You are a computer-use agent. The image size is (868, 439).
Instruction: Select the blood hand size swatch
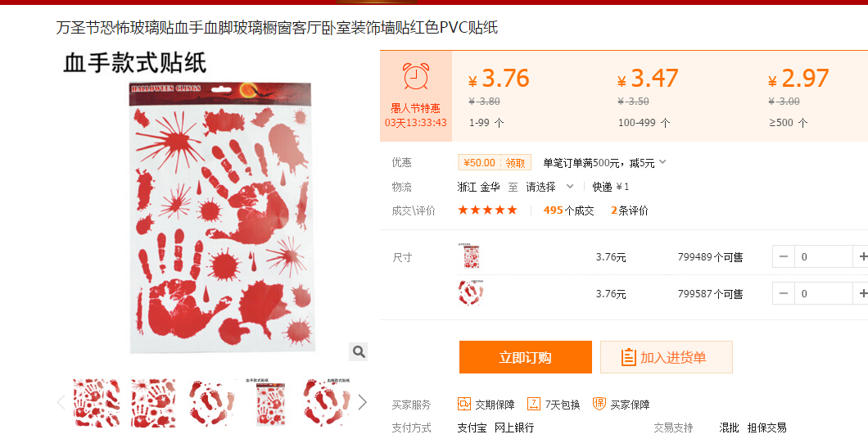pyautogui.click(x=469, y=257)
